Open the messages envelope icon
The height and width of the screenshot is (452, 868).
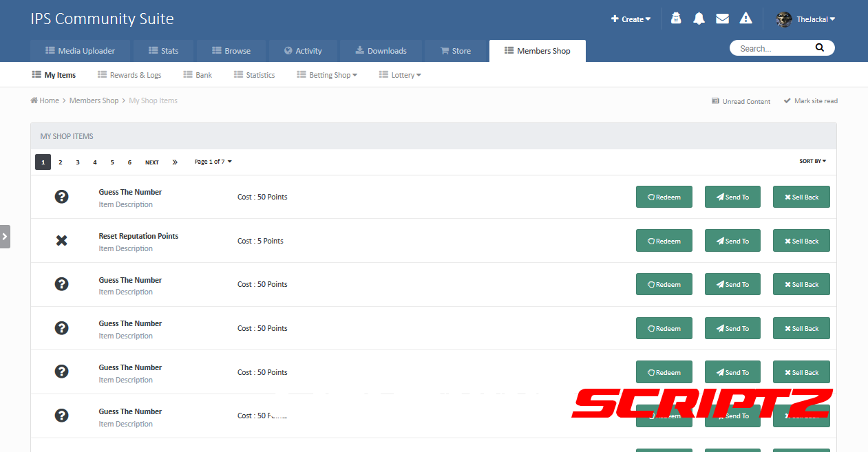coord(722,19)
